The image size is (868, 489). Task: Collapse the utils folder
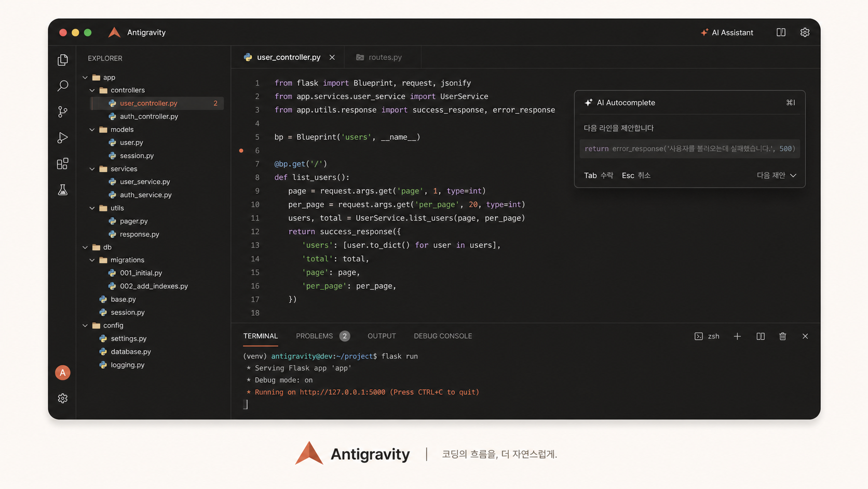point(92,208)
